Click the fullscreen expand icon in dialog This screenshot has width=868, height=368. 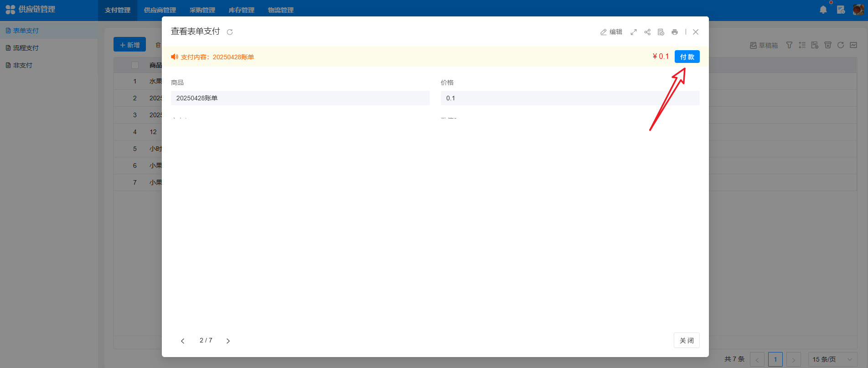(634, 32)
